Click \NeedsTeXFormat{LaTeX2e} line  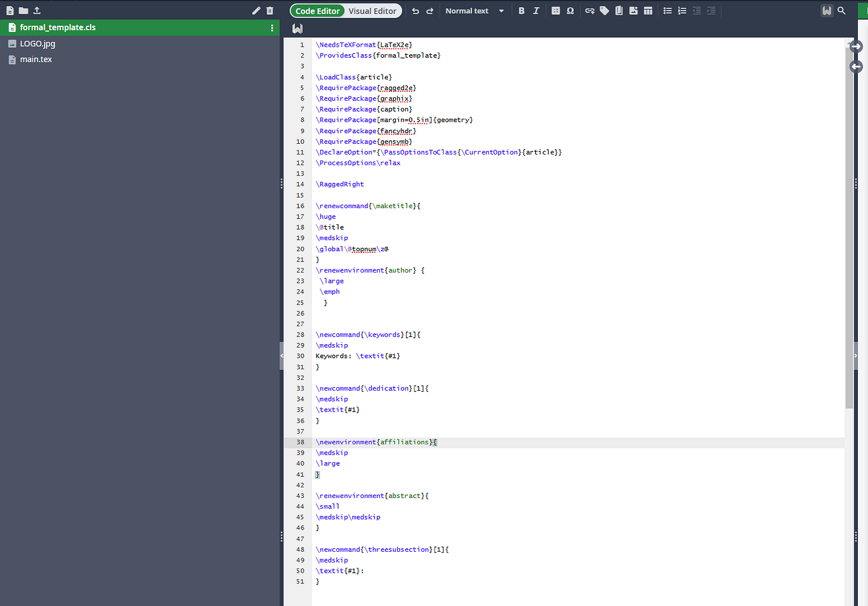[x=364, y=45]
